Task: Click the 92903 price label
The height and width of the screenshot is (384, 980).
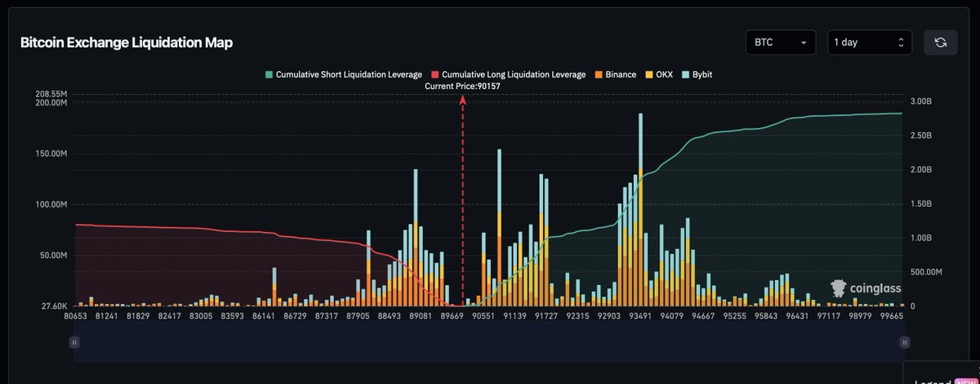Action: point(608,315)
